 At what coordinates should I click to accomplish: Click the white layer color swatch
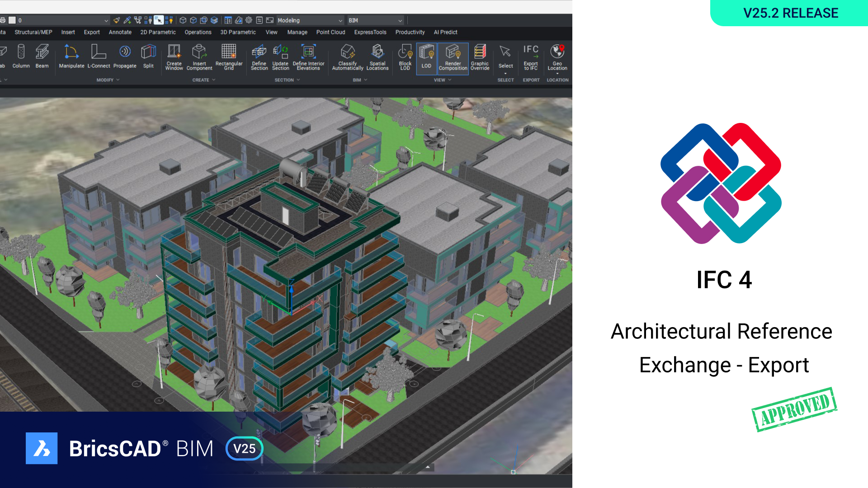tap(12, 20)
